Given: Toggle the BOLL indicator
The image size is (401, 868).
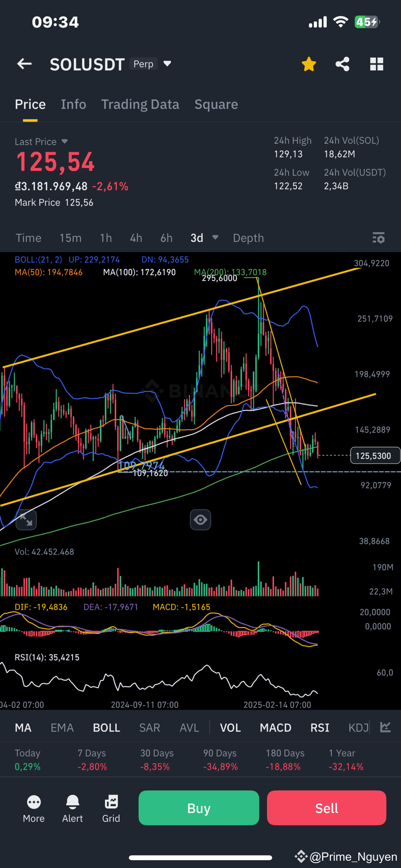Looking at the screenshot, I should tap(107, 728).
